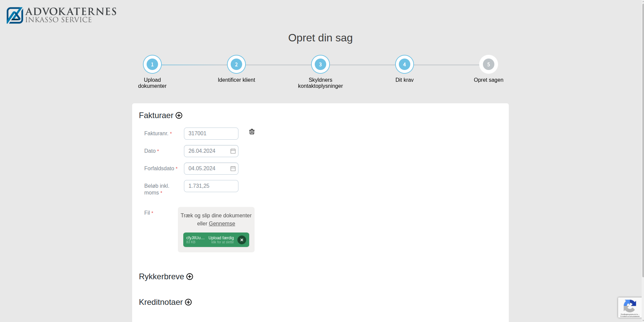Viewport: 644px width, 322px height.
Task: Click the 'Opret din sag' heading
Action: coord(320,38)
